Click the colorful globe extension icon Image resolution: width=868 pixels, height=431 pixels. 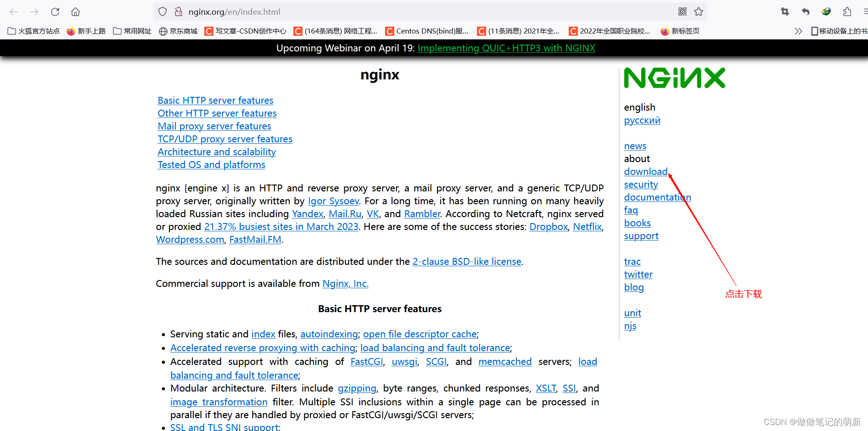(x=826, y=12)
